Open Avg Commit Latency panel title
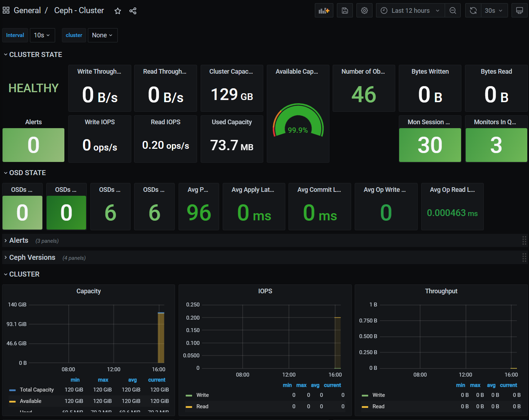This screenshot has width=529, height=420. [x=319, y=190]
